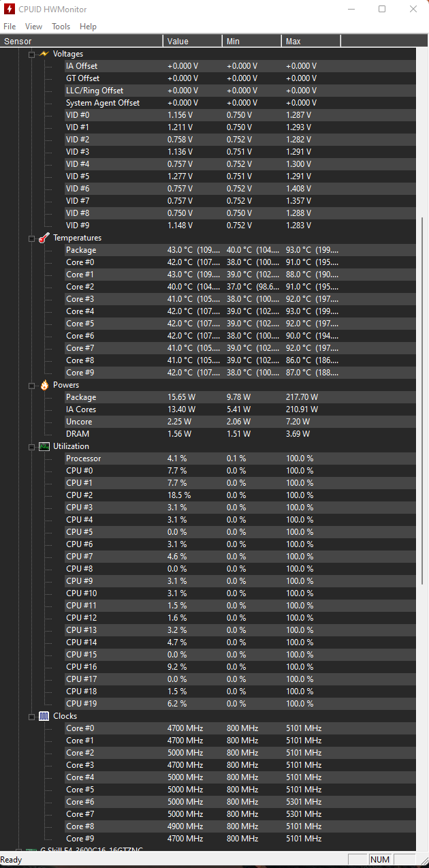Click the Temperatures thermometer icon
Image resolution: width=429 pixels, height=868 pixels.
coord(44,238)
